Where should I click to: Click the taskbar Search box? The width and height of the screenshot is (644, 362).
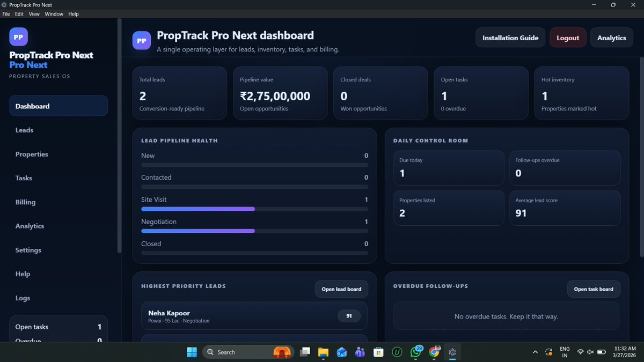(248, 352)
